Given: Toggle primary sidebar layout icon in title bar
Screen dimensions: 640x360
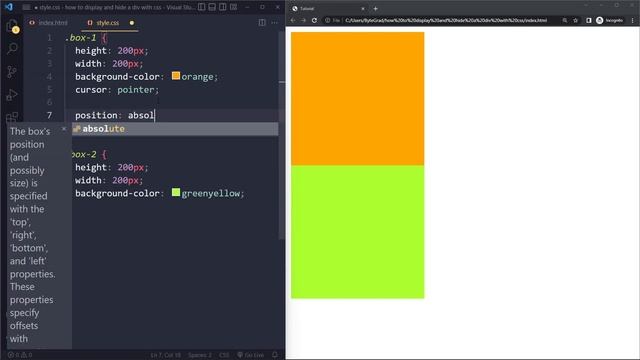Looking at the screenshot, I should pyautogui.click(x=202, y=7).
